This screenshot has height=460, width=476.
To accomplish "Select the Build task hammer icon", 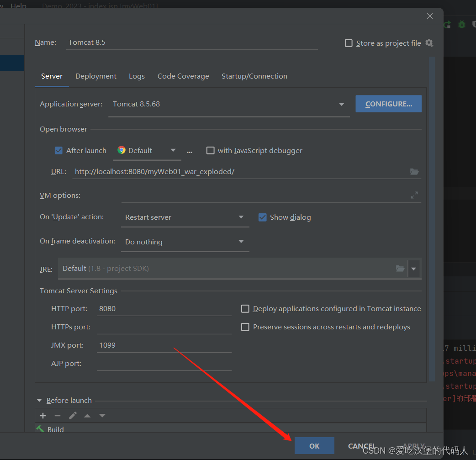I will [40, 428].
